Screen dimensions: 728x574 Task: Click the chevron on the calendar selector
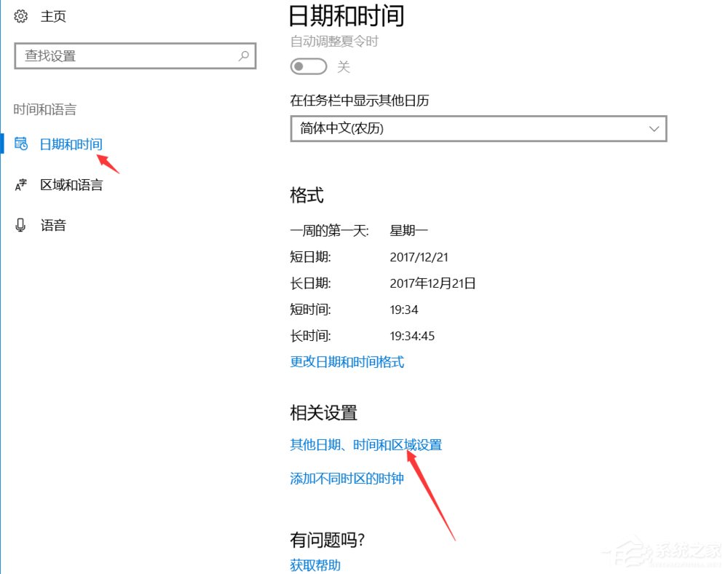653,129
